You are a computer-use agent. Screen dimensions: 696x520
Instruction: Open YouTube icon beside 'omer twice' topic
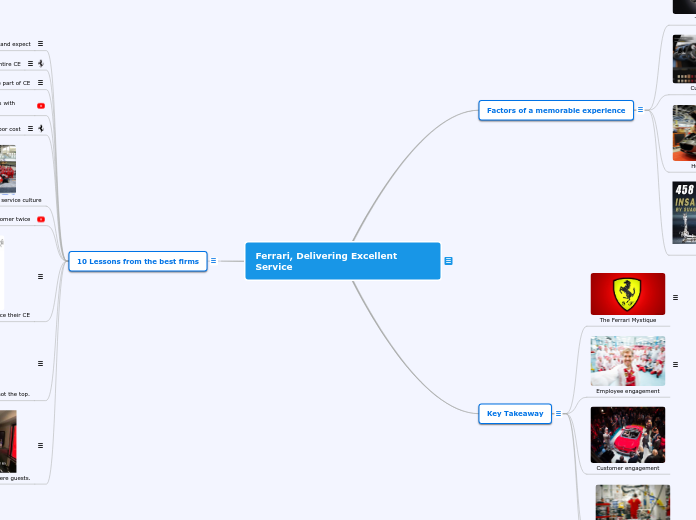pyautogui.click(x=41, y=219)
